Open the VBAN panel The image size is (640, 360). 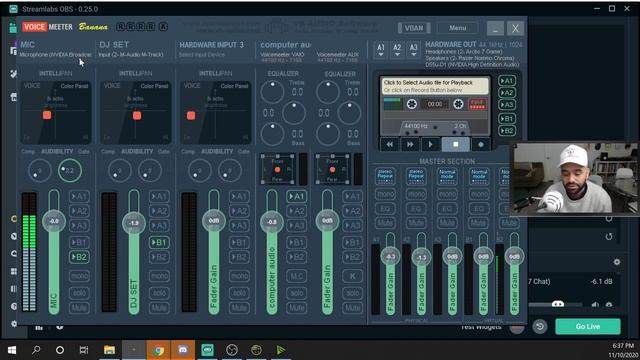point(414,28)
